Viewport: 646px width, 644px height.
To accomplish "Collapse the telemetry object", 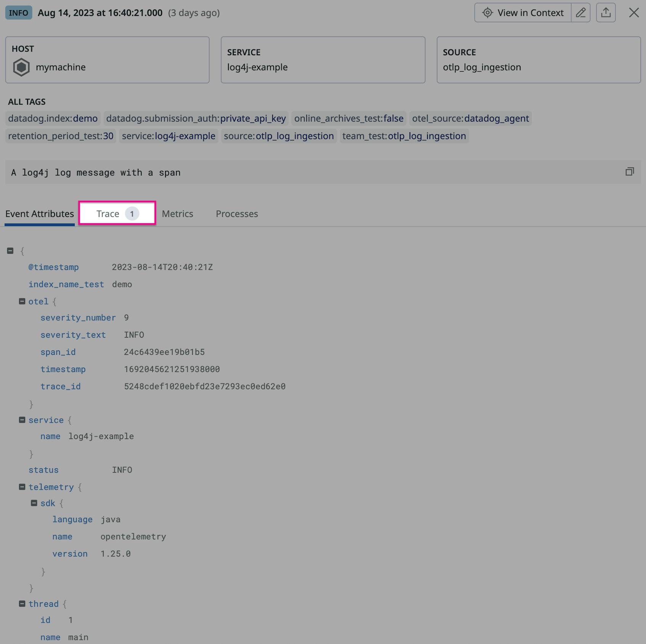I will tap(22, 487).
